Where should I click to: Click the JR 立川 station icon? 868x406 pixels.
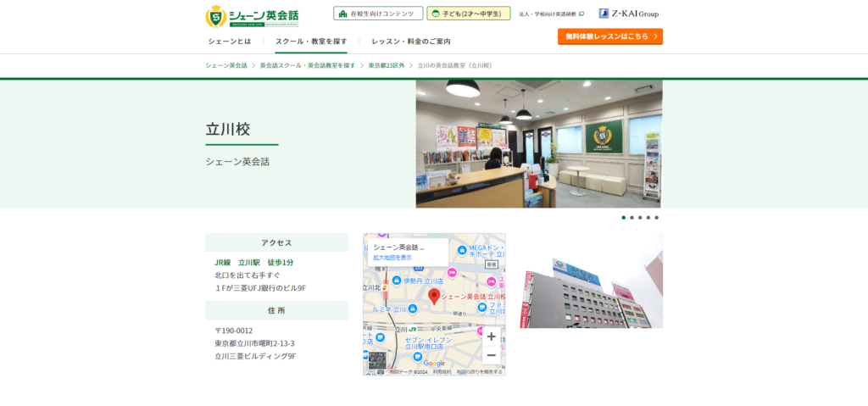tap(413, 329)
